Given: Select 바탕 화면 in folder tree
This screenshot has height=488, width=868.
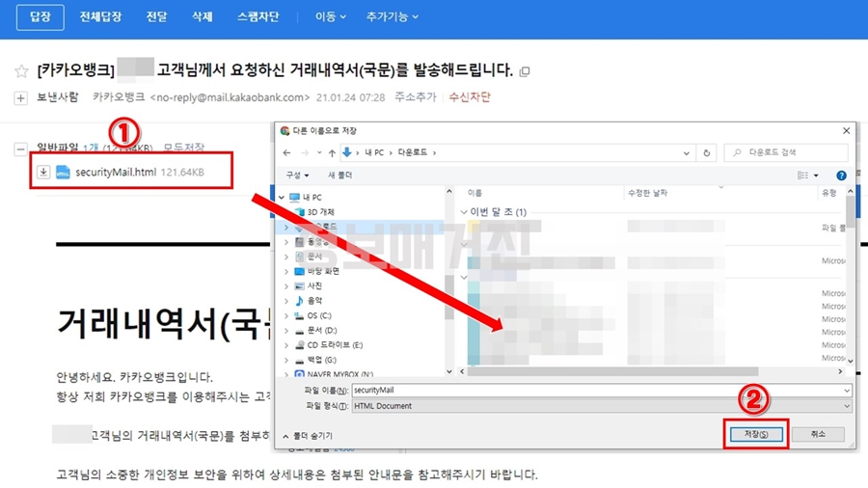Looking at the screenshot, I should pyautogui.click(x=323, y=271).
